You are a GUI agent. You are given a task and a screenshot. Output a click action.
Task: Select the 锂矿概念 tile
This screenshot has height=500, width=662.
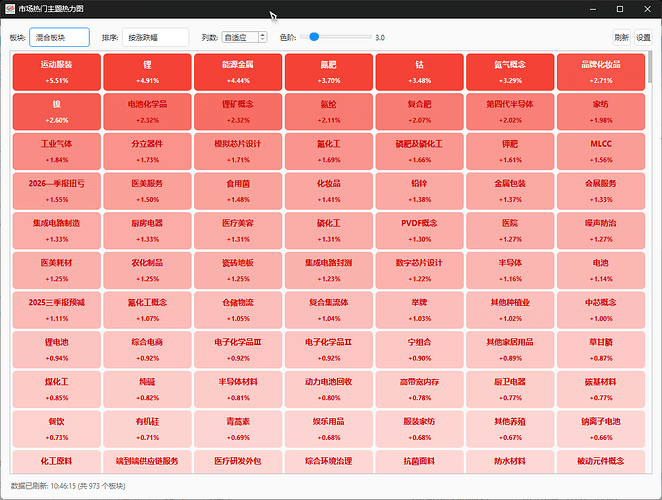pos(238,111)
